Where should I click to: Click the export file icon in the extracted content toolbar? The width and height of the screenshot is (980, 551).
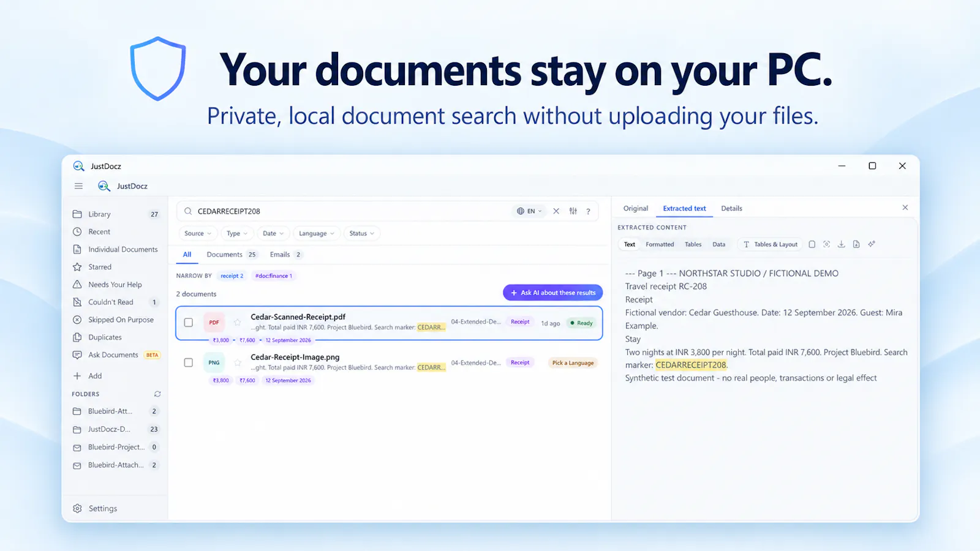pos(856,244)
